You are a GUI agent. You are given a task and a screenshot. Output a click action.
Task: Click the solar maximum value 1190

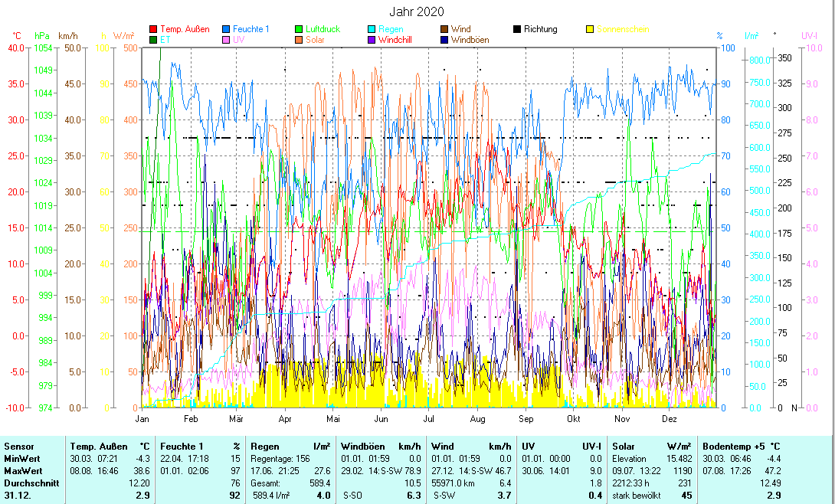click(682, 471)
